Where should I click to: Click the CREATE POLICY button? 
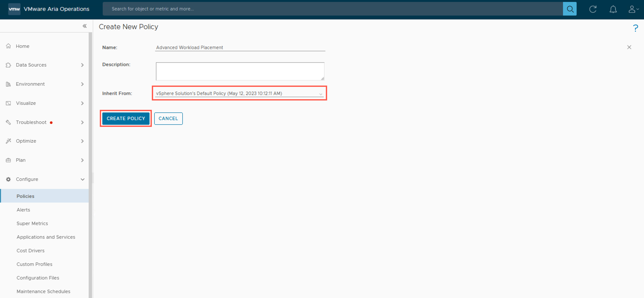pyautogui.click(x=126, y=119)
